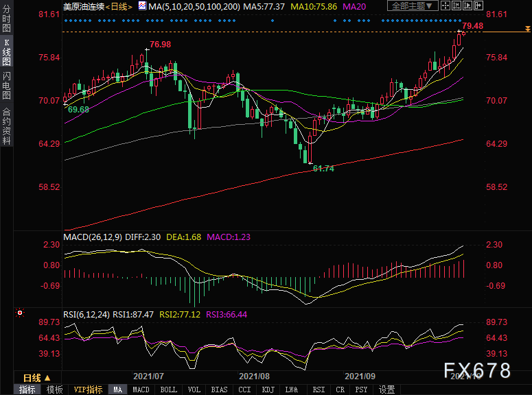Click the 设置 settings button

(386, 390)
